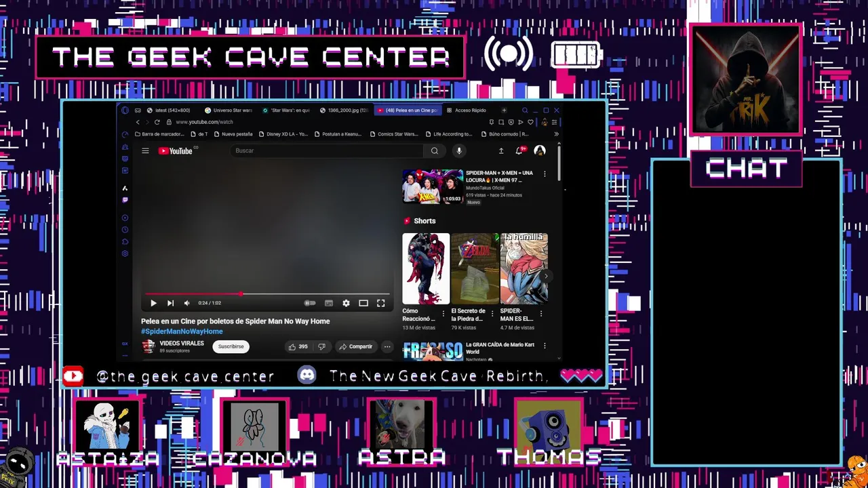The image size is (868, 488).
Task: Switch to '1366_2000.jpg' tab
Action: point(344,110)
